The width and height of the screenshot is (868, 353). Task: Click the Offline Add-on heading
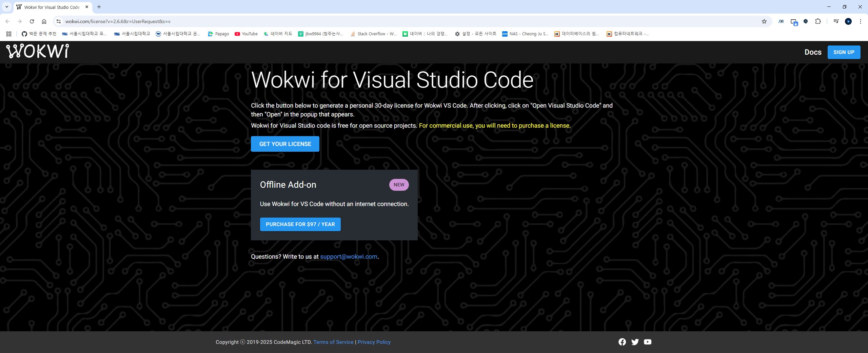click(288, 185)
